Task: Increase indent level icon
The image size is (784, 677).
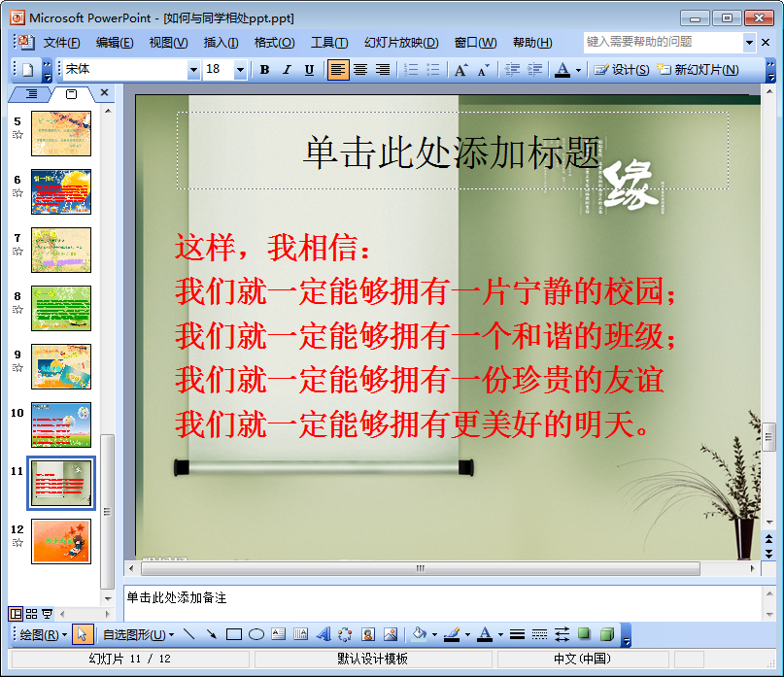Action: click(x=534, y=70)
